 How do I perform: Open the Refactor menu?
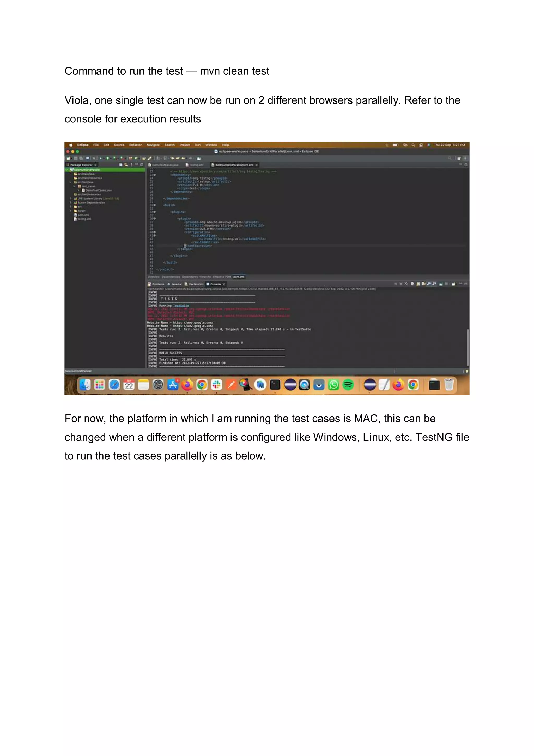(135, 145)
